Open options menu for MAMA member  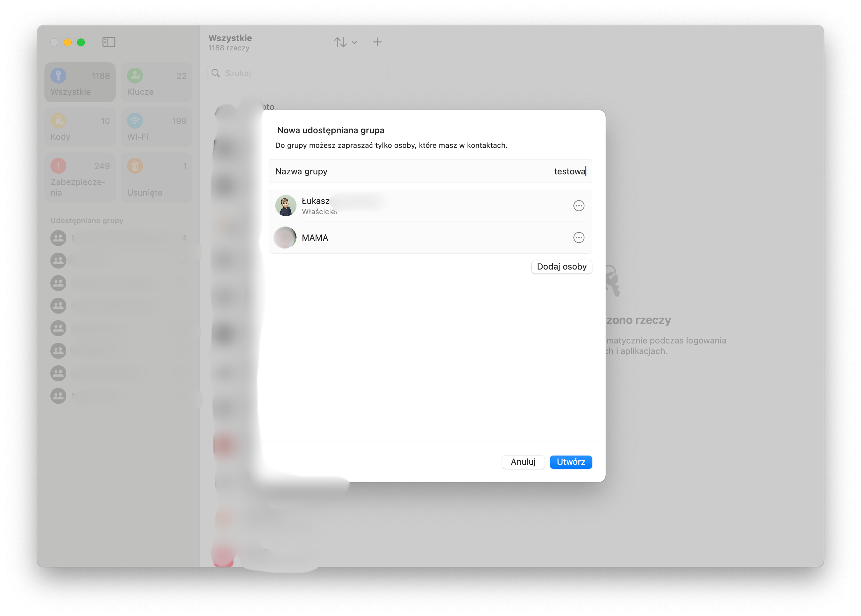point(578,237)
